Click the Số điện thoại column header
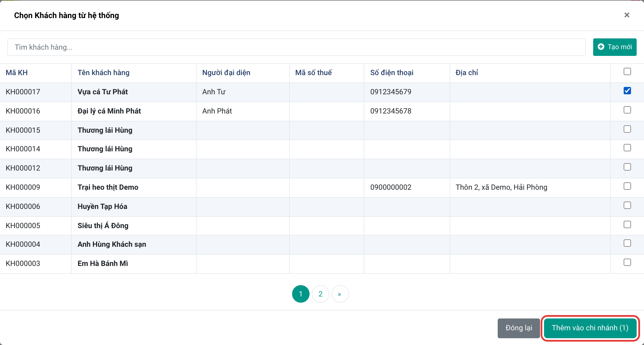The height and width of the screenshot is (345, 644). point(392,73)
